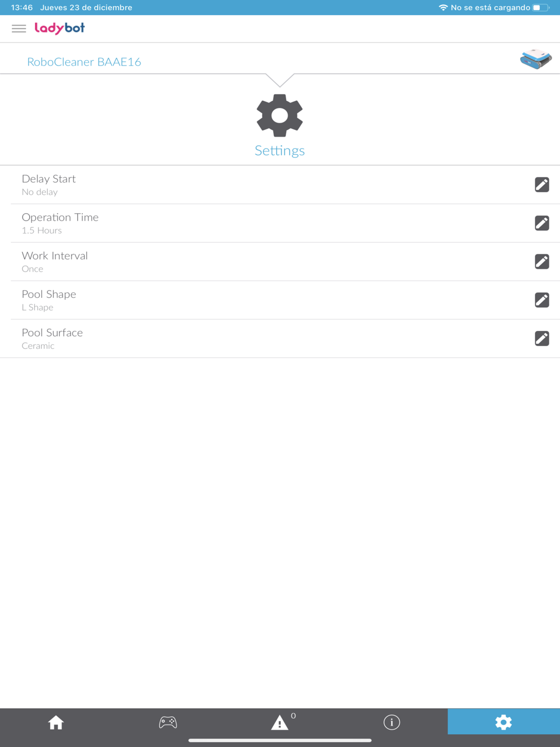Tap the ladybot logo

coord(60,28)
